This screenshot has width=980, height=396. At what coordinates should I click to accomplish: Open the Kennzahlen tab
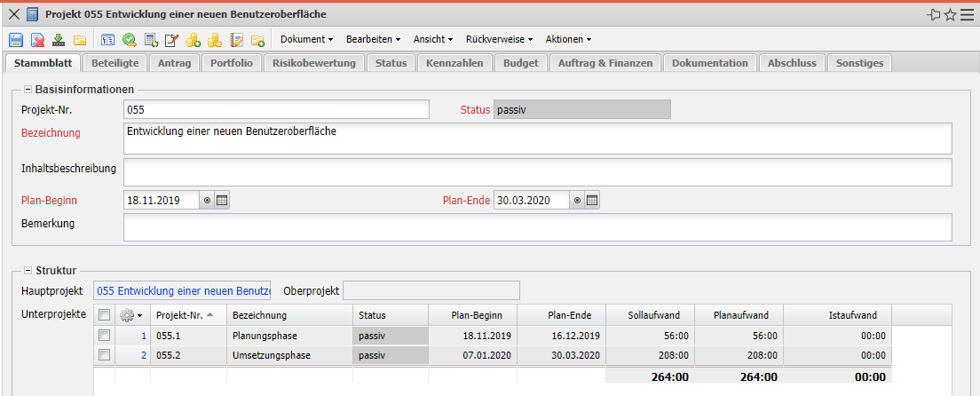coord(454,63)
